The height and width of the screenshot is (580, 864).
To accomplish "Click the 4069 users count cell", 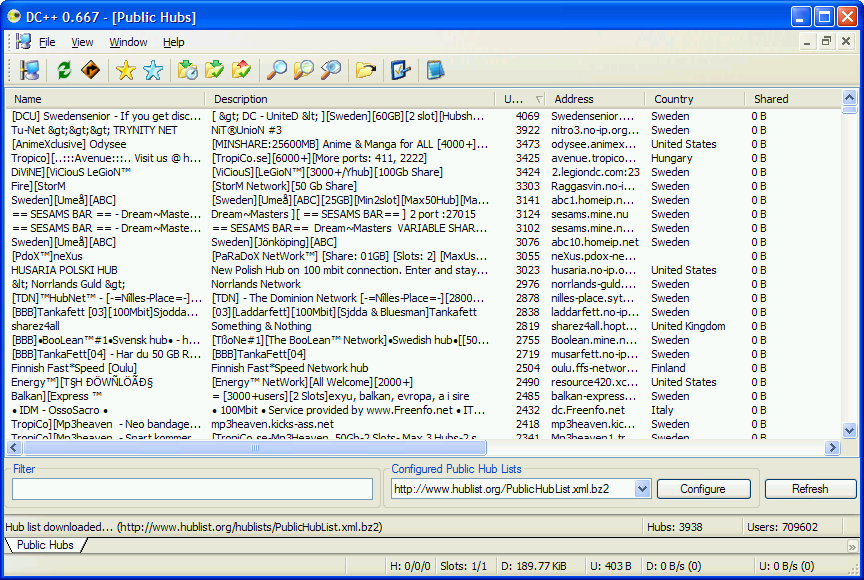I will pos(527,116).
